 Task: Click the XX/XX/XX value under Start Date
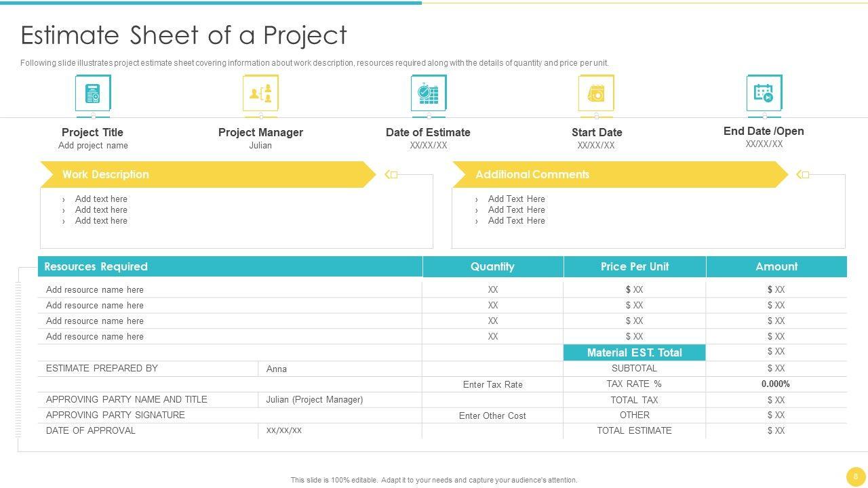[x=596, y=146]
